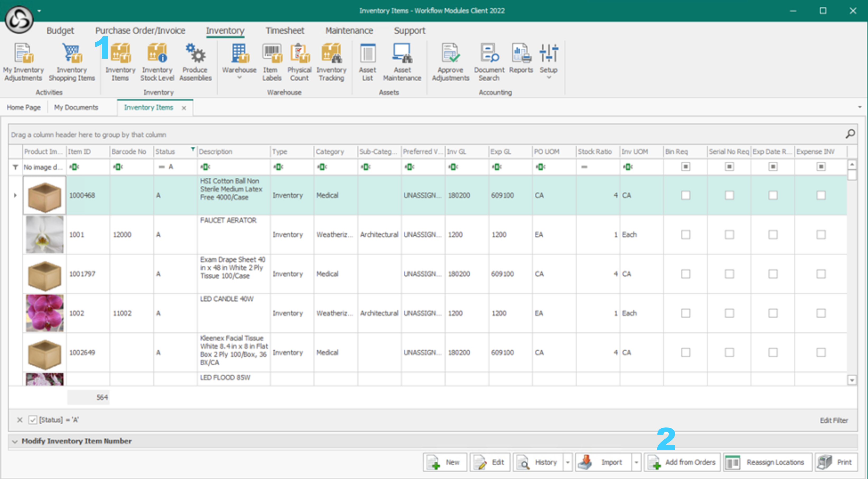Check Bin Req for item 1000468

pos(685,195)
